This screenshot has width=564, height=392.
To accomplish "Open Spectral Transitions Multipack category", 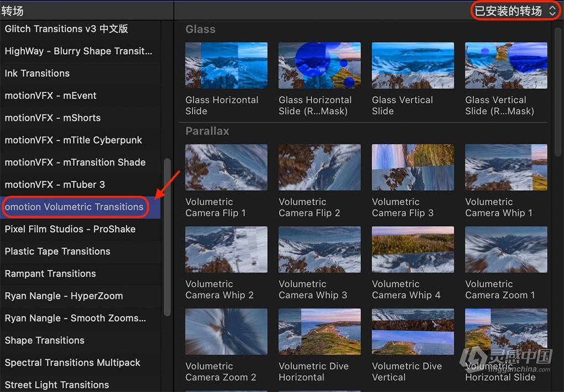I will pyautogui.click(x=72, y=363).
